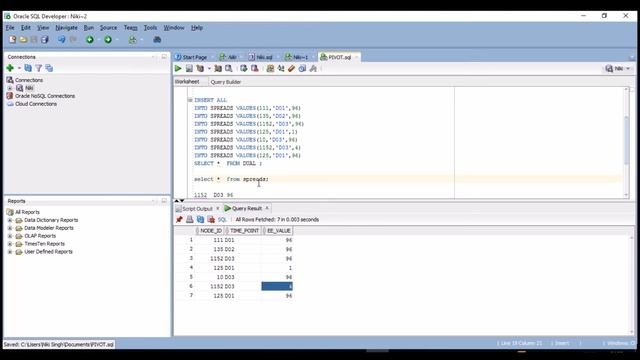Screen dimensions: 640x360
Task: Expand Data Modeler Reports
Action: 10,228
